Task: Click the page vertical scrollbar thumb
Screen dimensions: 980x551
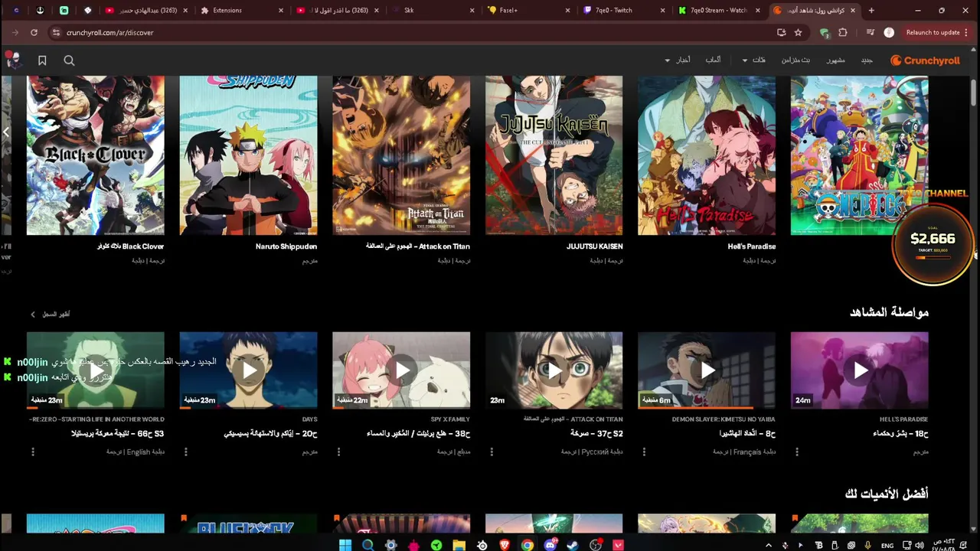Action: click(974, 93)
